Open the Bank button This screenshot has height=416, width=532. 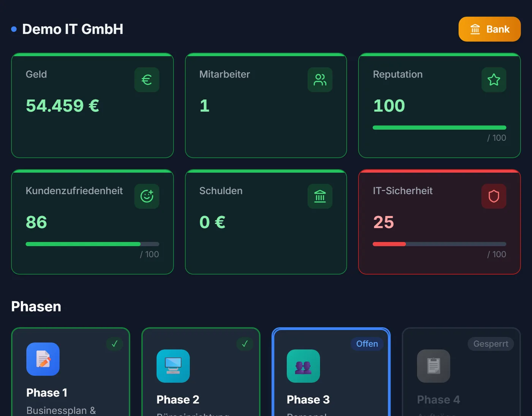tap(489, 29)
